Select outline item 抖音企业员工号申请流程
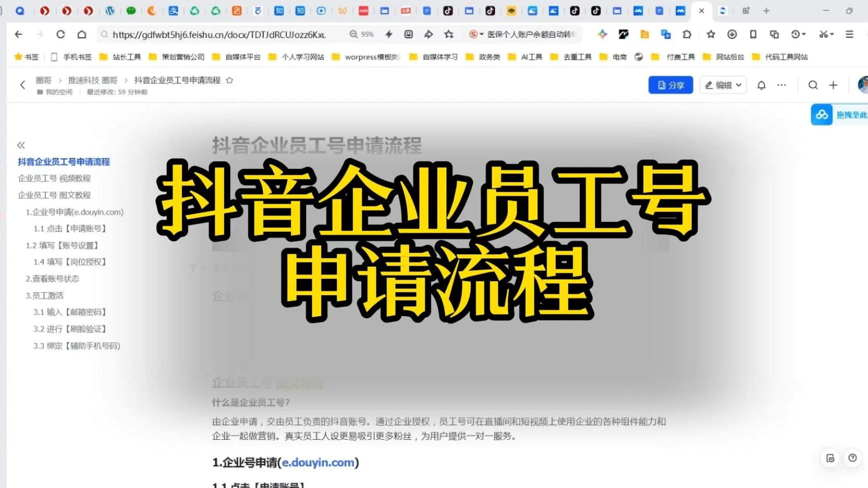868x488 pixels. point(64,162)
